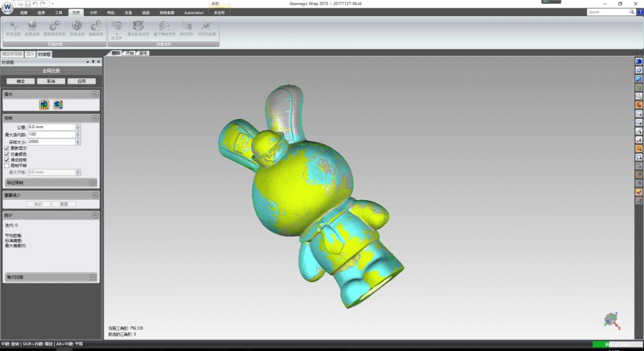Expand the 特征限制 section

92,183
